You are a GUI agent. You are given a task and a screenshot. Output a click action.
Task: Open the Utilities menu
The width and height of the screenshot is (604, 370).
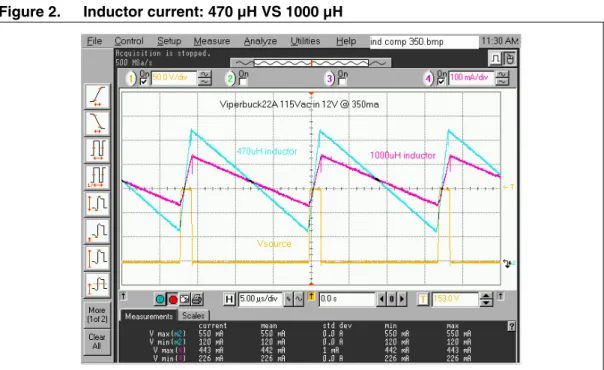coord(305,41)
